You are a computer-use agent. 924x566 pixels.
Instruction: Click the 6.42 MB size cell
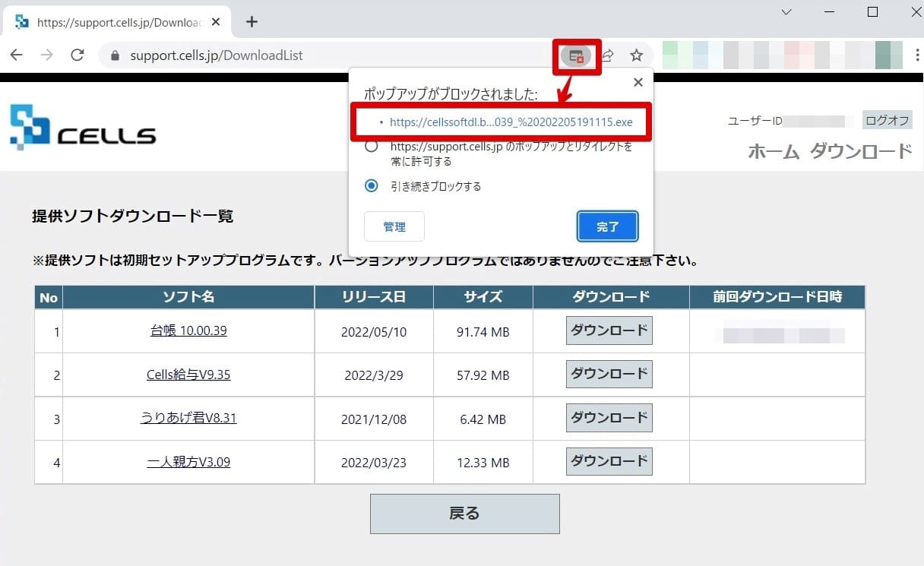[x=483, y=419]
